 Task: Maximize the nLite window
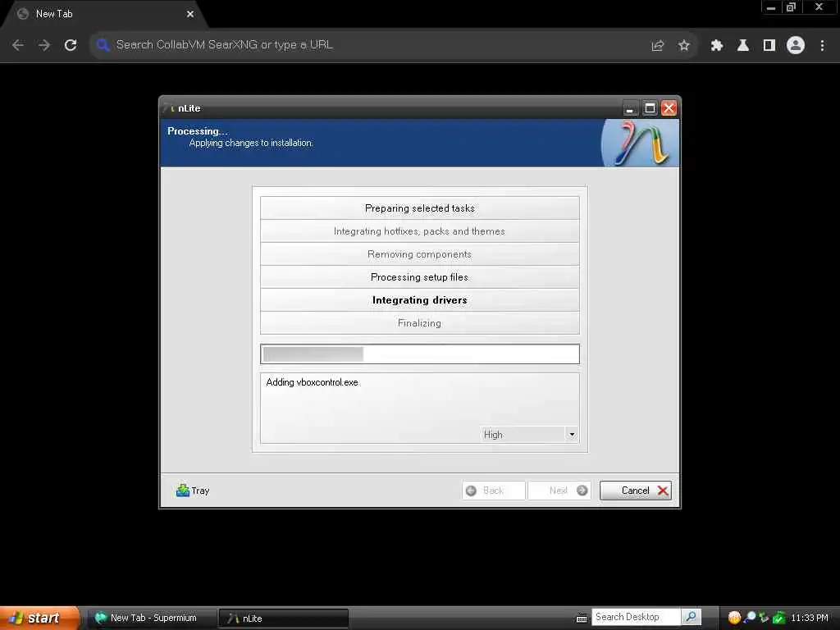650,109
